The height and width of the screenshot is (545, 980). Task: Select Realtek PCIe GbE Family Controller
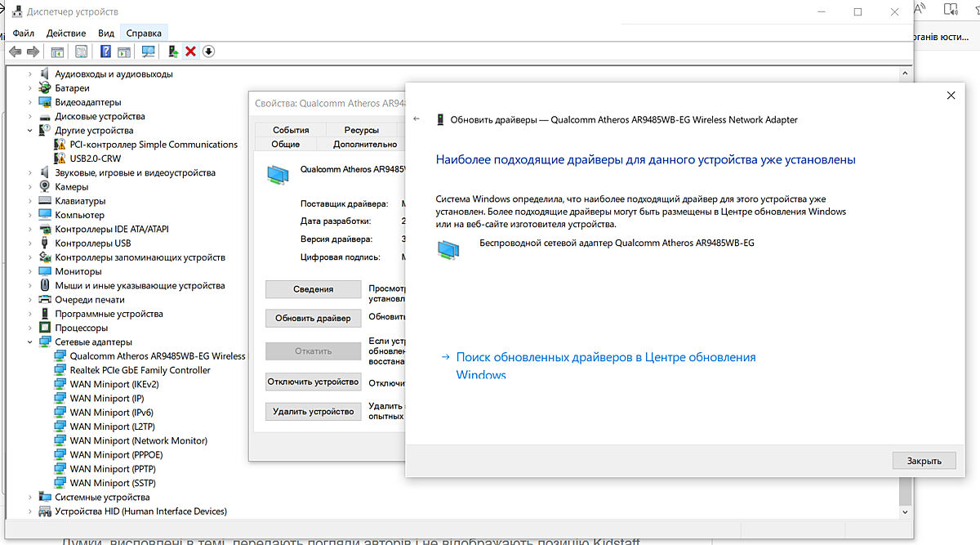click(x=140, y=370)
